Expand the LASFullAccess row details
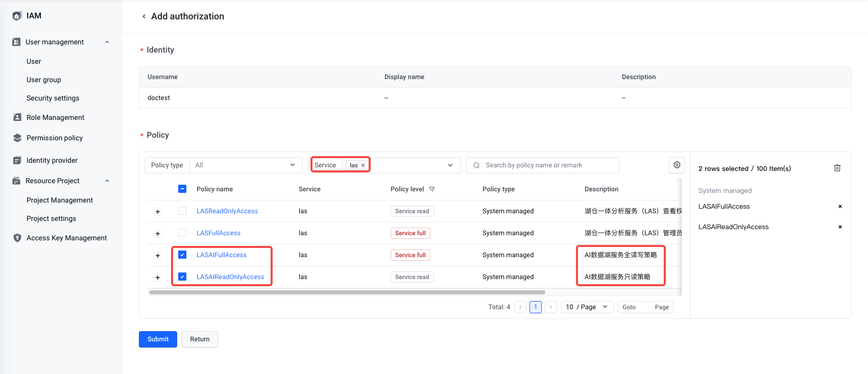The image size is (868, 374). click(158, 234)
